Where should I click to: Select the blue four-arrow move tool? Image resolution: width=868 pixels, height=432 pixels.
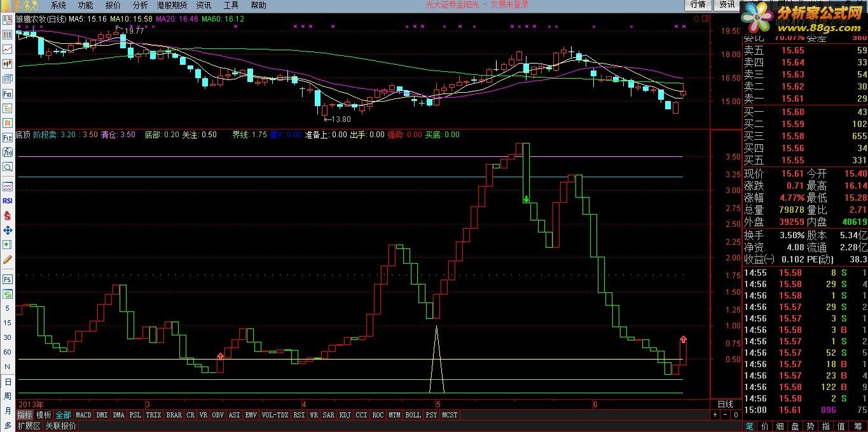[8, 230]
